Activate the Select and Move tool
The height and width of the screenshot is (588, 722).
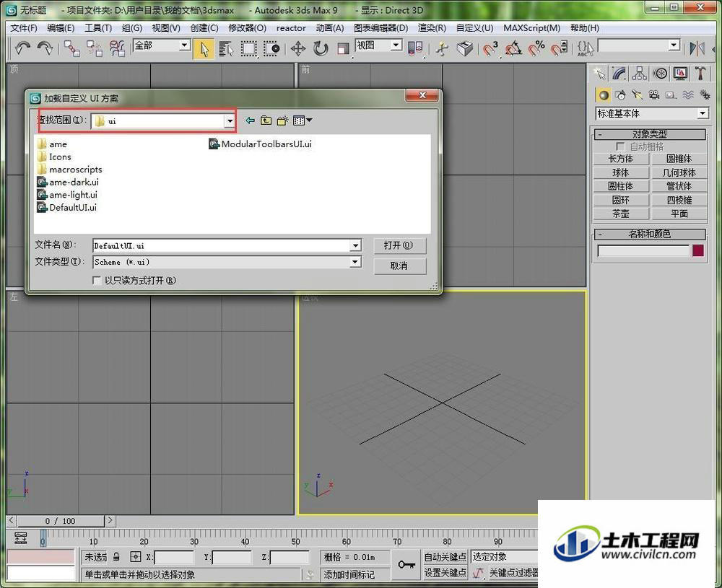pos(298,48)
